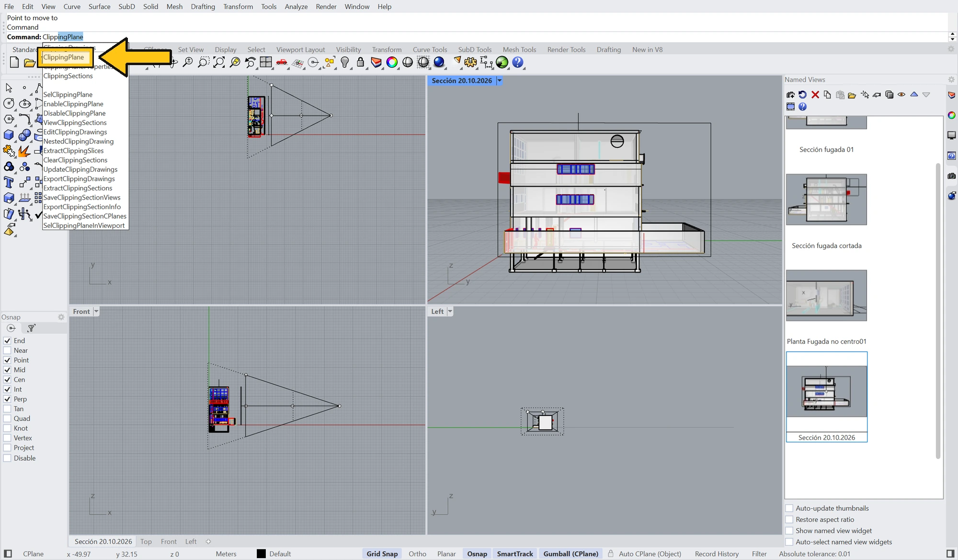Toggle the Perp osnap checkbox

[x=7, y=399]
